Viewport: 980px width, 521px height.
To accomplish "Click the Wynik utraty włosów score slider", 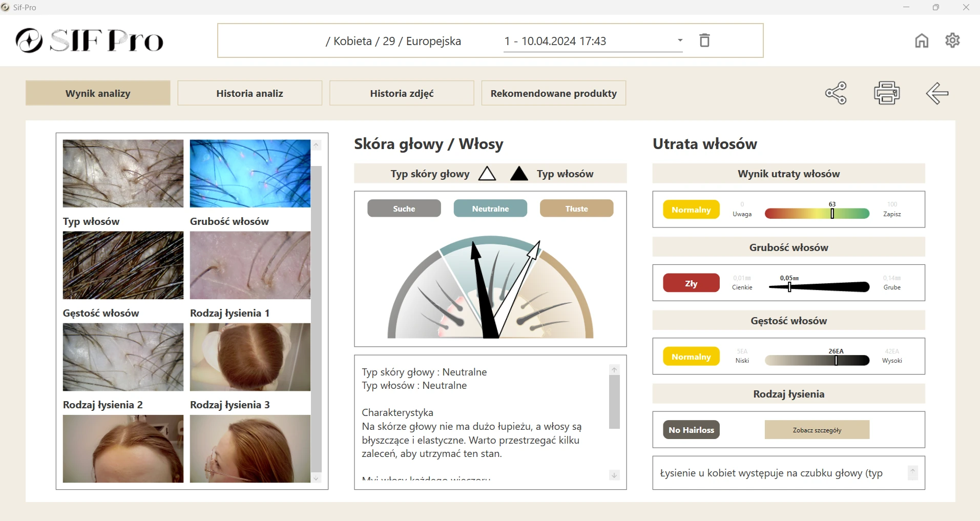I will (x=832, y=213).
